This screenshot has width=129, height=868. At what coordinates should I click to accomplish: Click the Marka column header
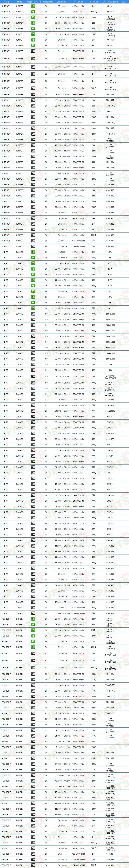[6, 2]
